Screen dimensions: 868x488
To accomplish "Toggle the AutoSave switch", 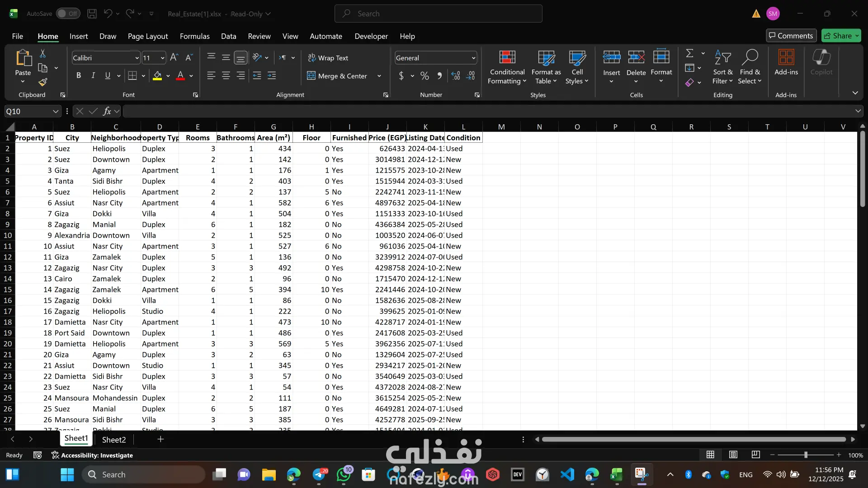I will pos(68,14).
